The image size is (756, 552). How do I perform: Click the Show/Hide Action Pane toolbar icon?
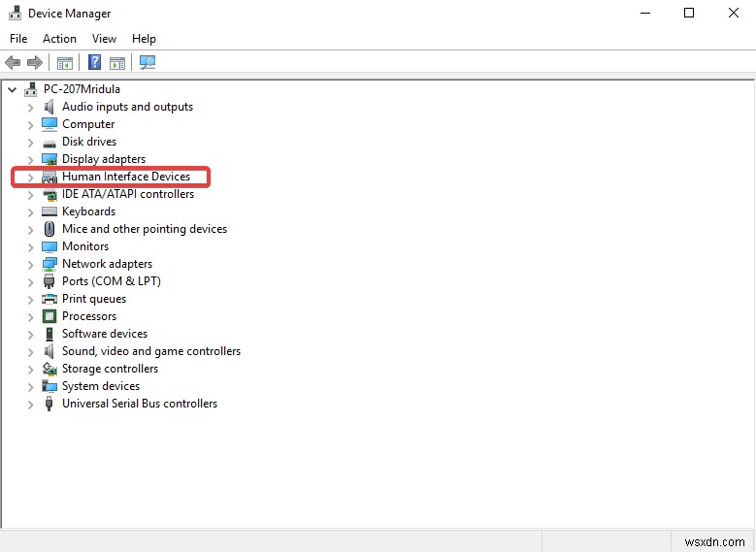point(117,63)
